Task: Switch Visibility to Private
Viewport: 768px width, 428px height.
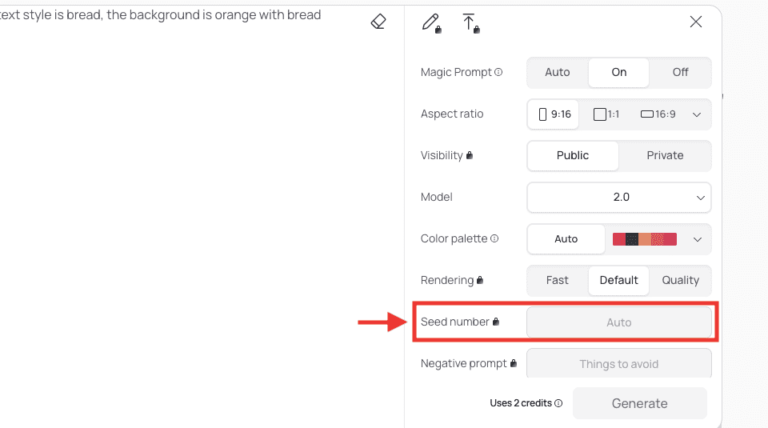Action: [x=665, y=156]
